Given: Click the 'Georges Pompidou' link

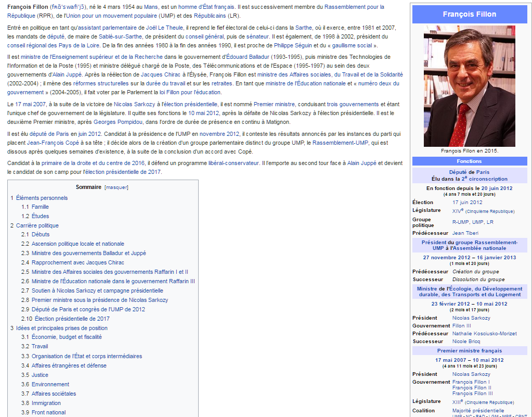Looking at the screenshot, I should pyautogui.click(x=118, y=122).
